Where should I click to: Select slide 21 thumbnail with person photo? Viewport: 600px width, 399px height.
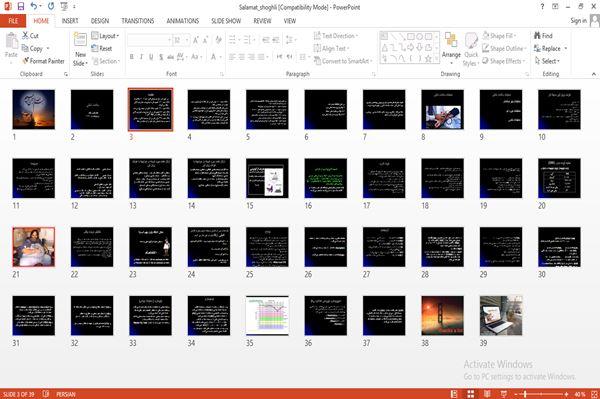(x=34, y=247)
